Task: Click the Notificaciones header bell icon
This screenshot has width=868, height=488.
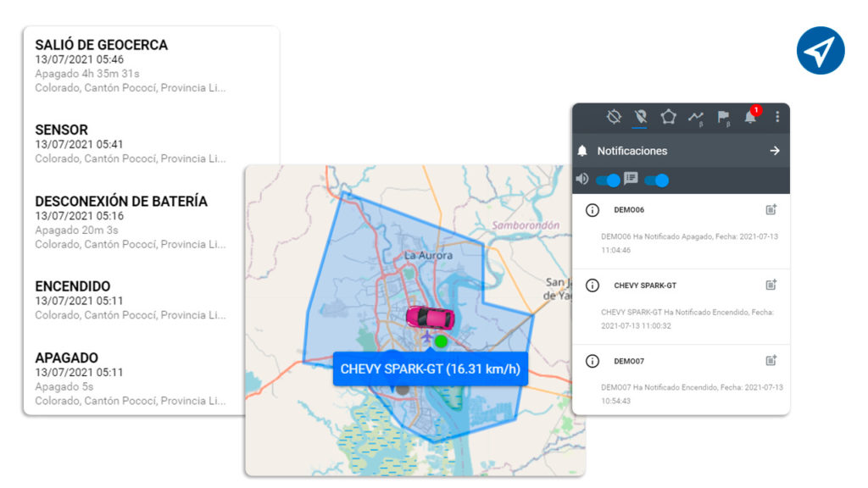Action: click(582, 151)
